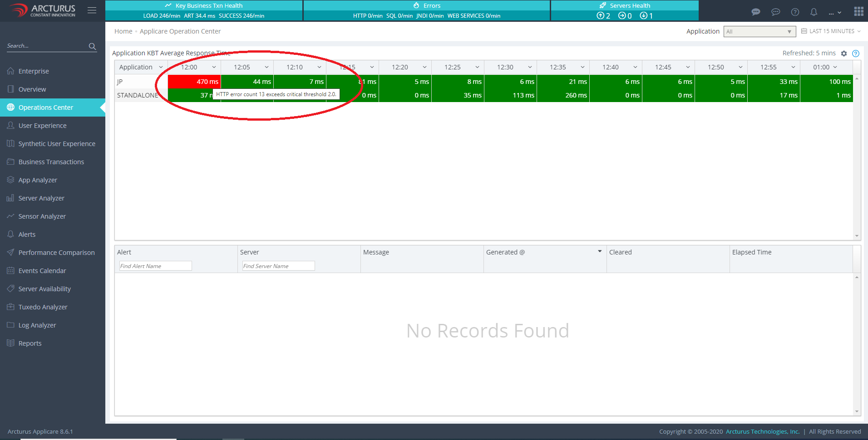The width and height of the screenshot is (868, 440).
Task: Click the red 470 ms cell
Action: [194, 82]
